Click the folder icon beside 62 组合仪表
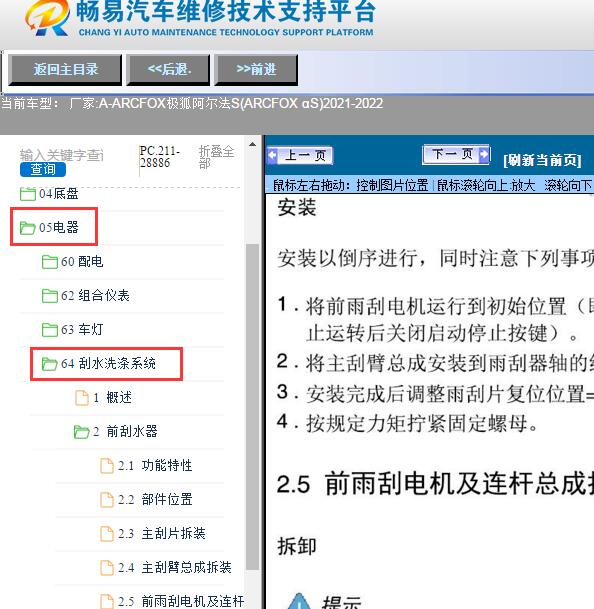The height and width of the screenshot is (609, 594). [50, 296]
